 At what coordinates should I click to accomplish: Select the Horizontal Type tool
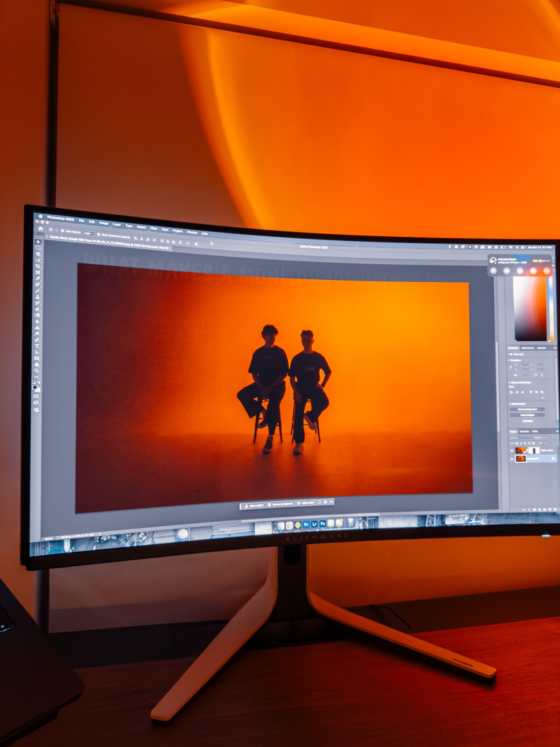tap(37, 346)
